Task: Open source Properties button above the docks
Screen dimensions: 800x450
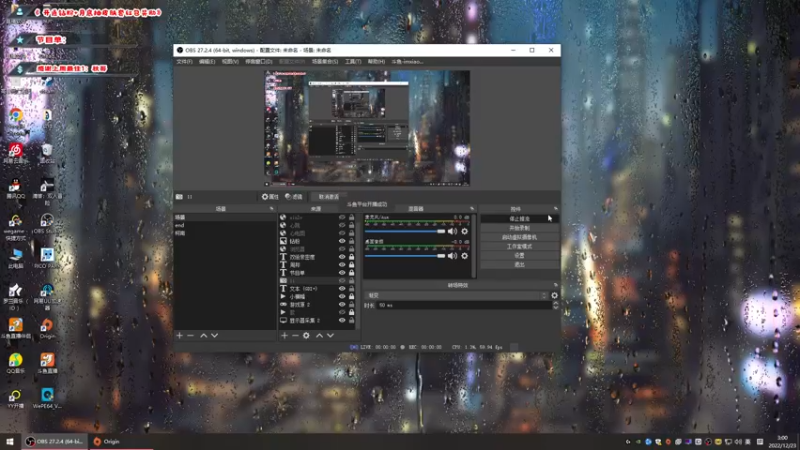Action: click(x=270, y=197)
